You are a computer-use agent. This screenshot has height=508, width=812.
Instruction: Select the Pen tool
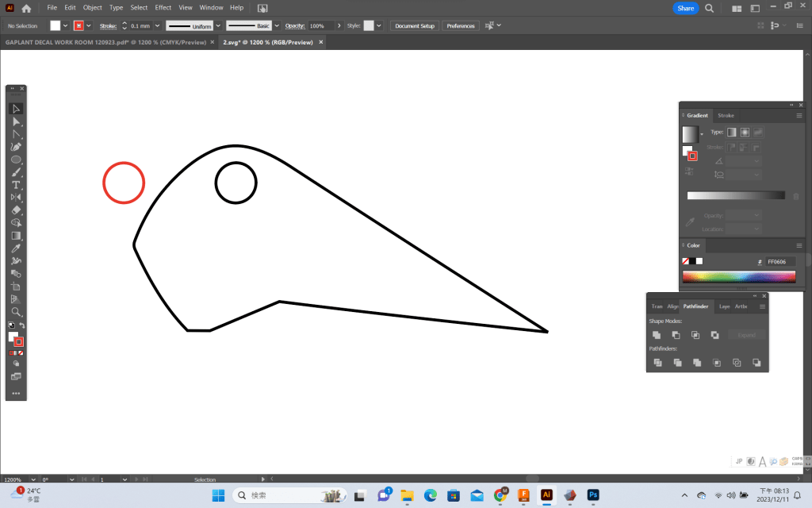16,147
